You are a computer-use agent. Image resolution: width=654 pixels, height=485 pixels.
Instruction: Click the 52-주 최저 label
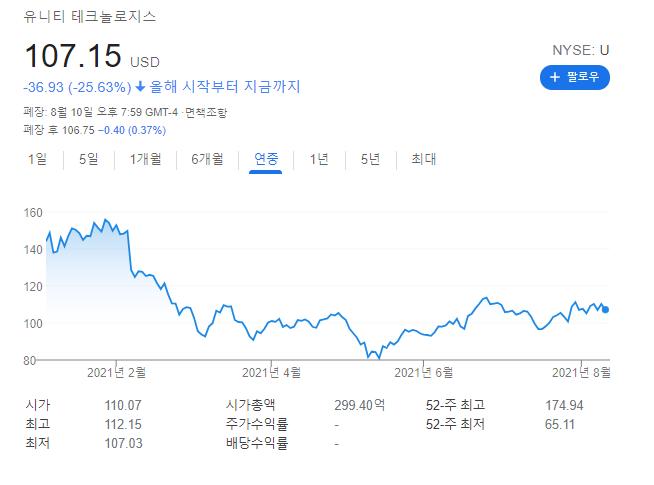point(455,424)
